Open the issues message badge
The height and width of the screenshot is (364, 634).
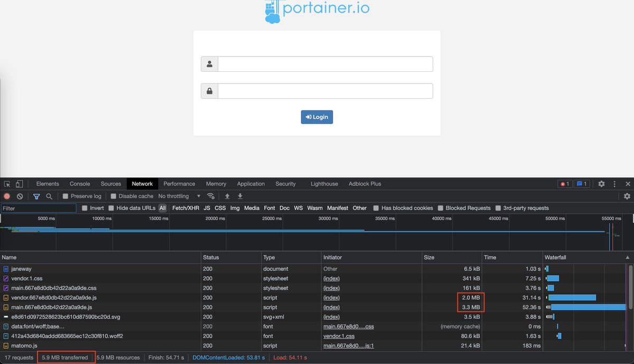[x=582, y=184]
